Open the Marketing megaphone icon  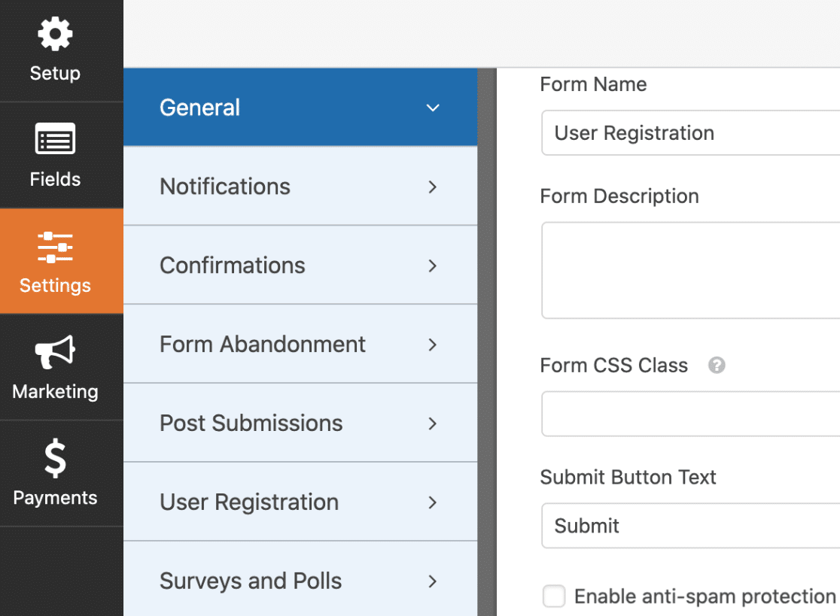pyautogui.click(x=55, y=351)
